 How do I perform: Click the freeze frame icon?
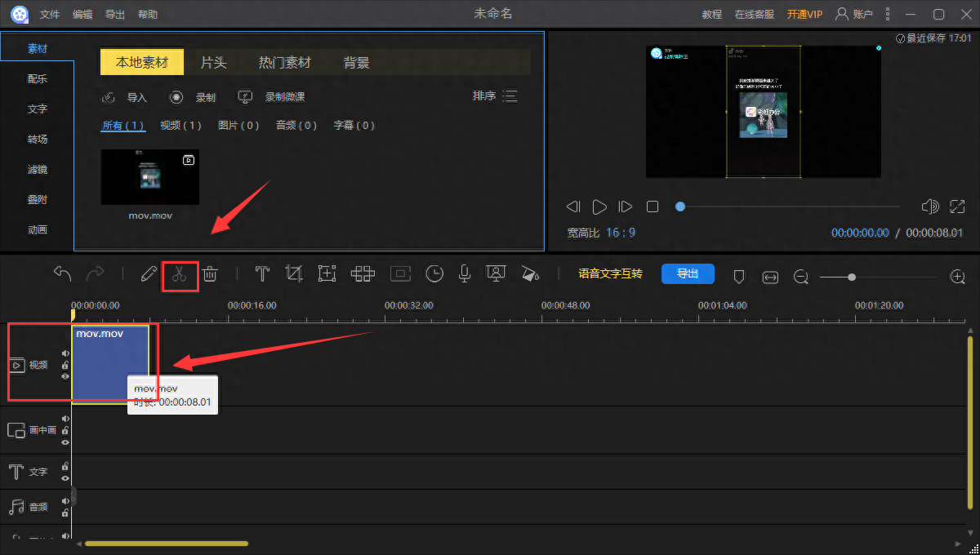(400, 274)
